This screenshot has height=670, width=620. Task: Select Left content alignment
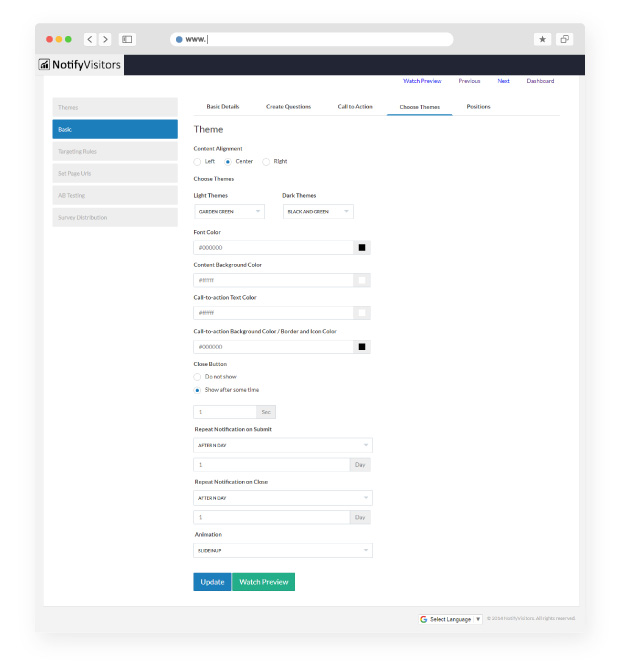pos(197,162)
